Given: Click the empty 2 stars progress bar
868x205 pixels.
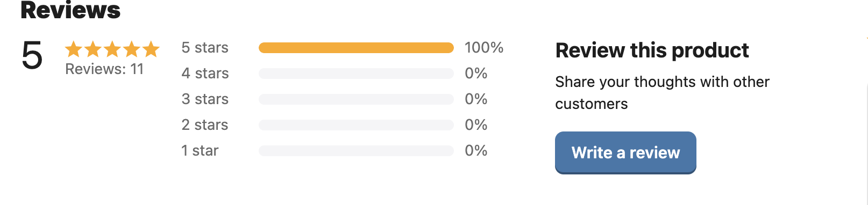Looking at the screenshot, I should click(x=356, y=125).
